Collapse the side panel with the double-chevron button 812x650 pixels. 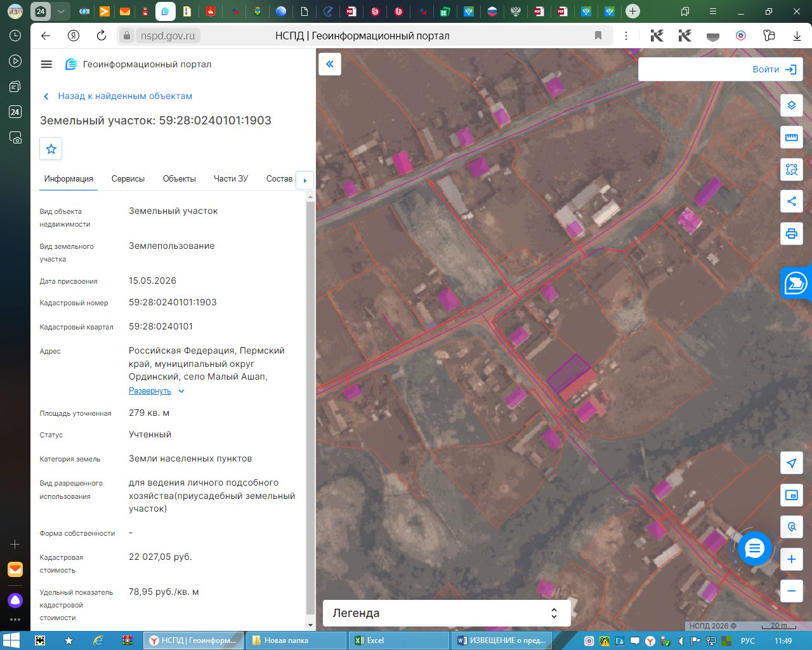[x=330, y=64]
